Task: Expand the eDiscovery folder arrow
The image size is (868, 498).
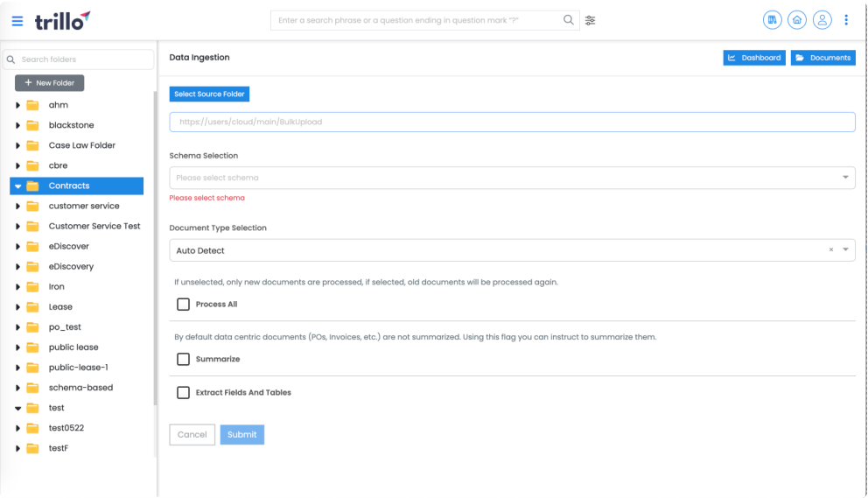Action: [17, 266]
